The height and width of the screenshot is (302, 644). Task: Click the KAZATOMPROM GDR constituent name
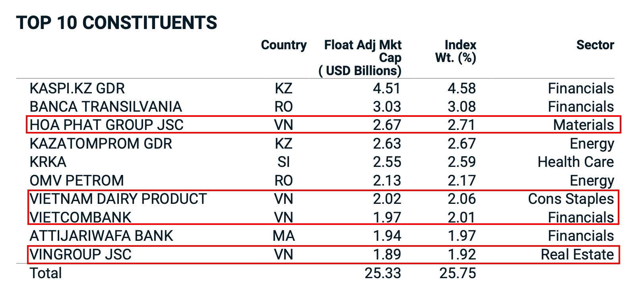coord(101,143)
